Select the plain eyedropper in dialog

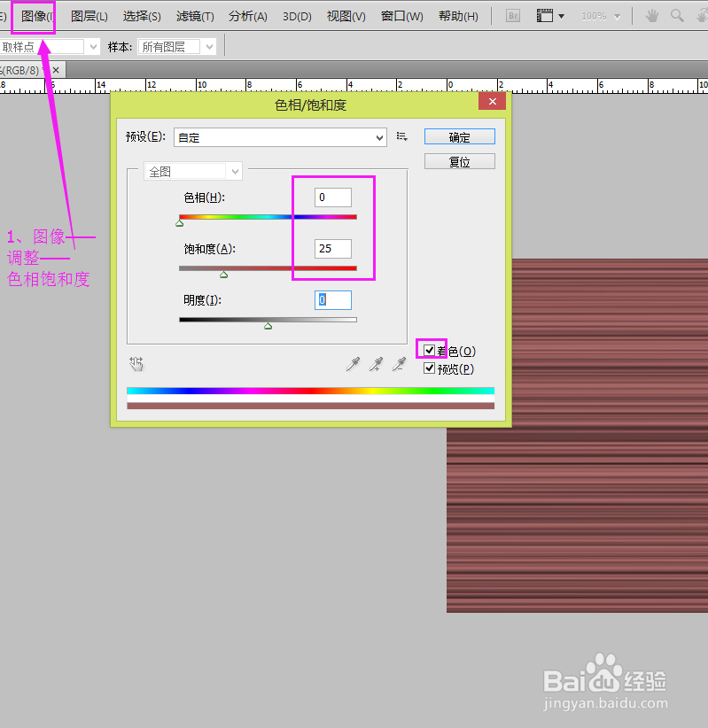point(353,365)
